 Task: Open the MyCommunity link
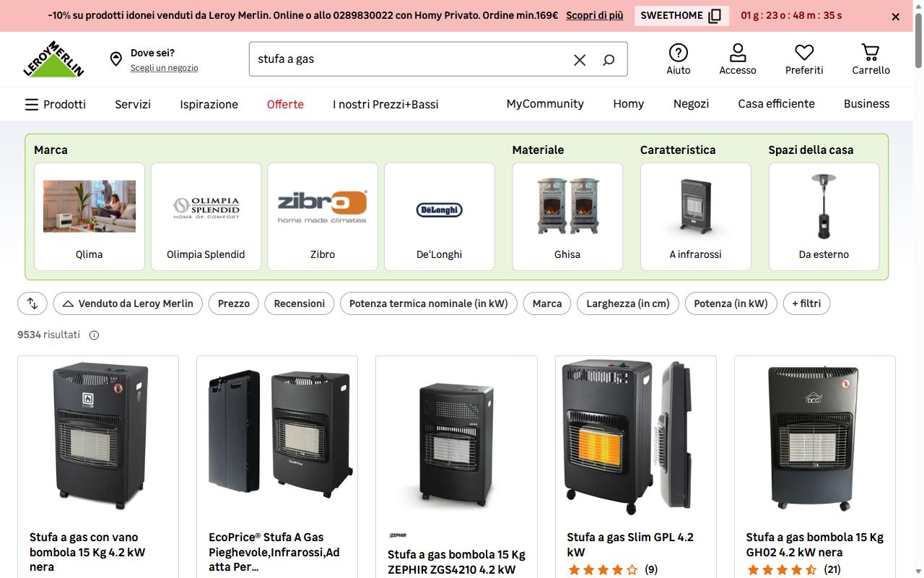[545, 104]
